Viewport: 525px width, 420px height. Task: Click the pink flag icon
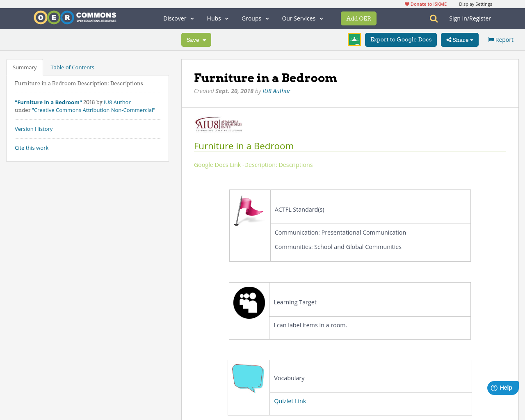click(249, 210)
